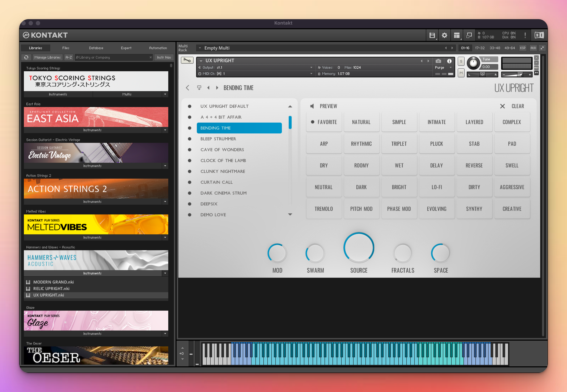Show instrument info icon
The image size is (567, 392).
pyautogui.click(x=449, y=61)
